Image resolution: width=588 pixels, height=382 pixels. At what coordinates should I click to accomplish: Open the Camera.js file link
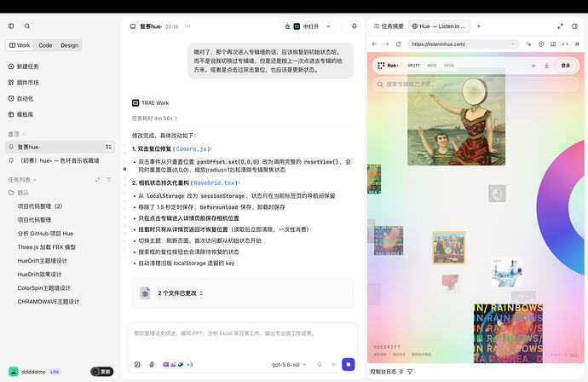191,149
